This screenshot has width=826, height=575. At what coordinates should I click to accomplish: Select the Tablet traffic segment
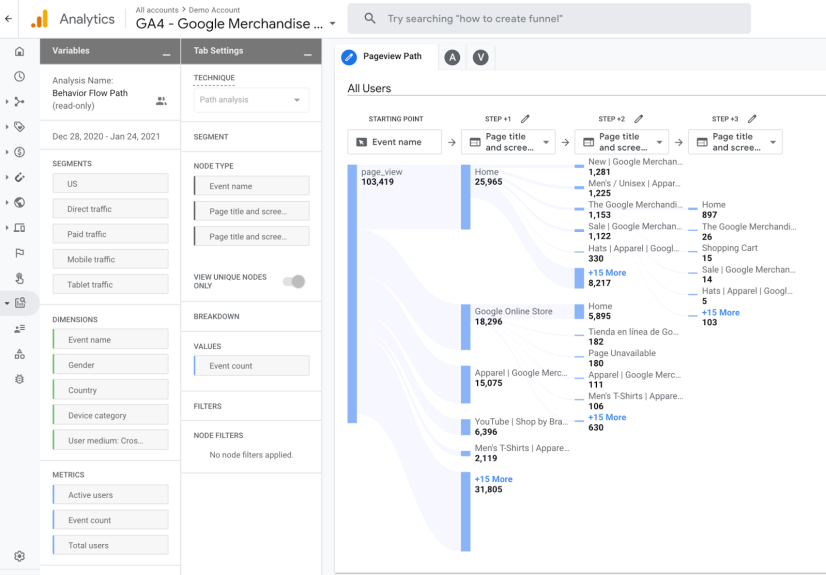pos(111,284)
